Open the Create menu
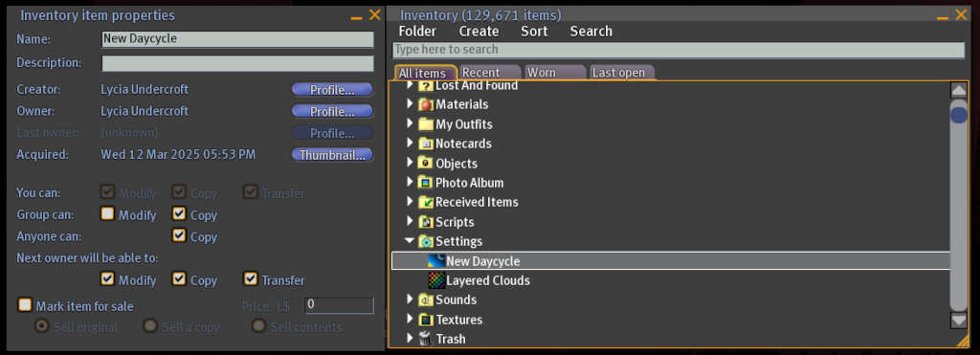Screen dimensions: 980x355 tap(479, 32)
